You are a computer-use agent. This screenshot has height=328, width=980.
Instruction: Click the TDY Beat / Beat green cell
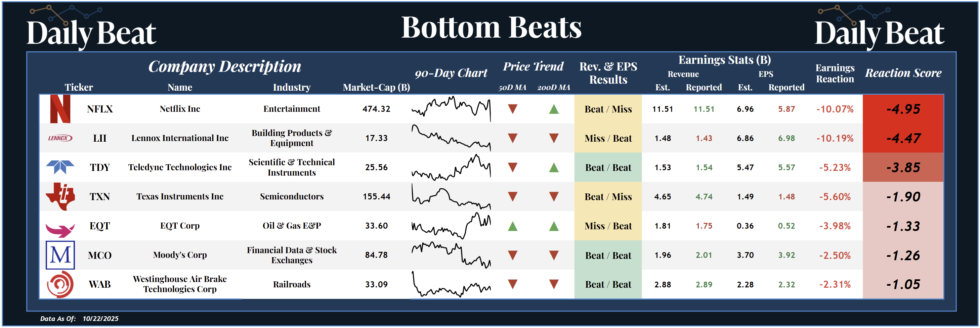click(x=607, y=168)
